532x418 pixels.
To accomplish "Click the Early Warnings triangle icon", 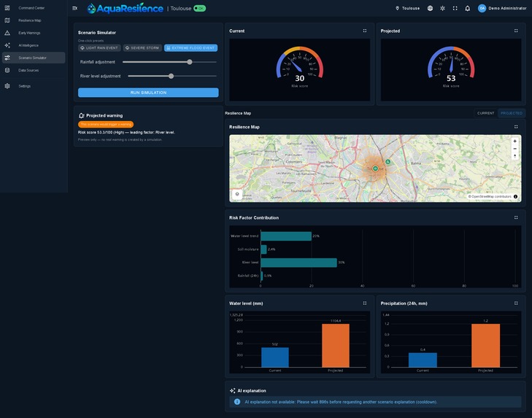I will tap(7, 33).
